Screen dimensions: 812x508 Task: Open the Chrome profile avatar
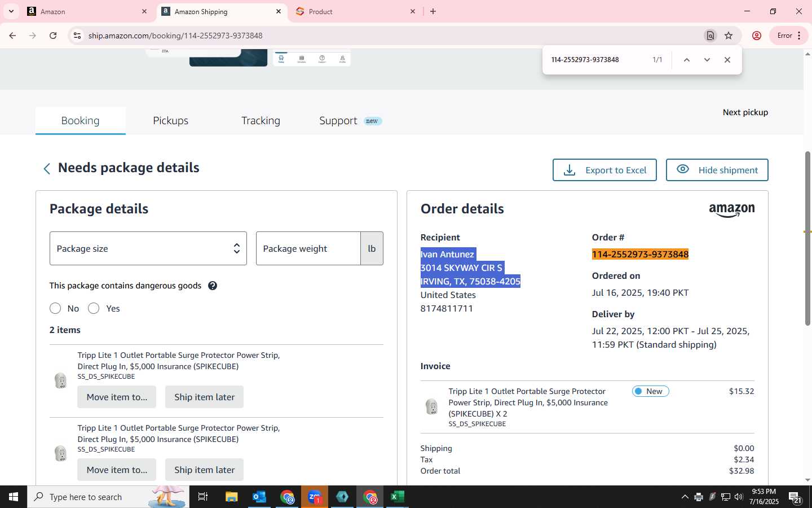[x=757, y=36]
